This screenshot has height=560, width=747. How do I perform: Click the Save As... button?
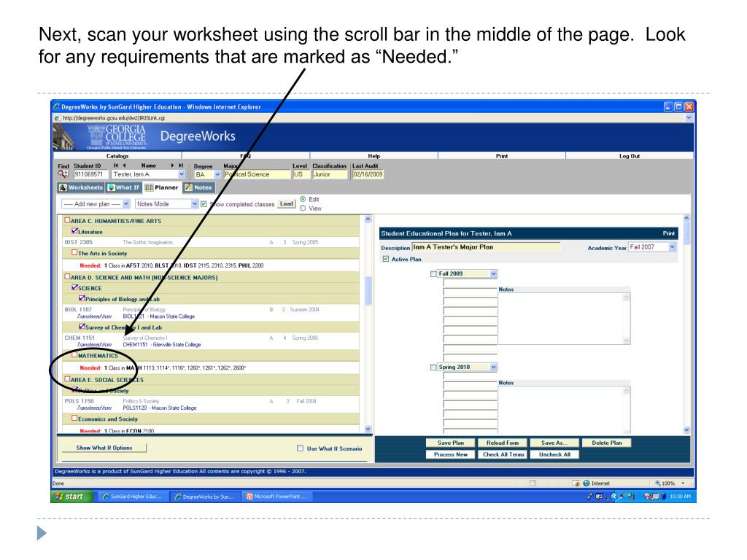(x=554, y=443)
